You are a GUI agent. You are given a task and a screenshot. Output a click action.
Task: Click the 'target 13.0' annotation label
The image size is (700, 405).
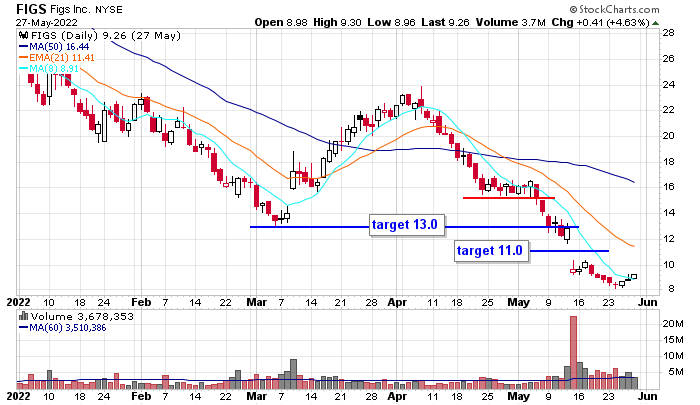405,225
